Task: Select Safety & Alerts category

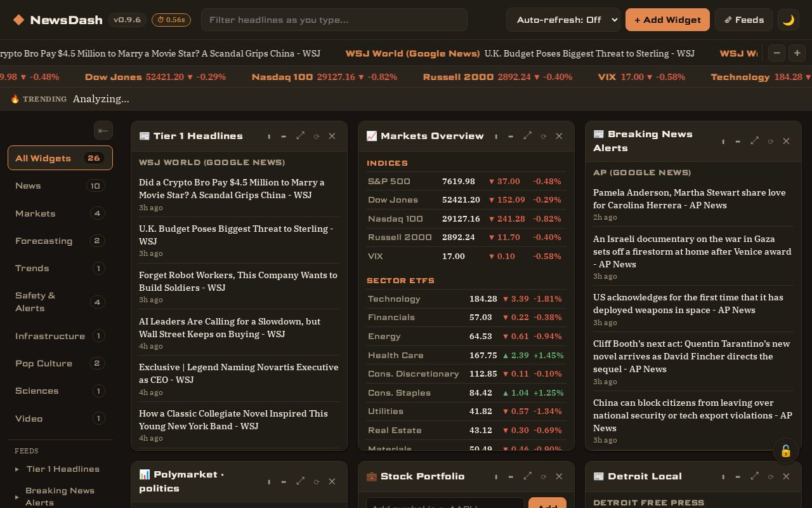Action: pyautogui.click(x=60, y=302)
